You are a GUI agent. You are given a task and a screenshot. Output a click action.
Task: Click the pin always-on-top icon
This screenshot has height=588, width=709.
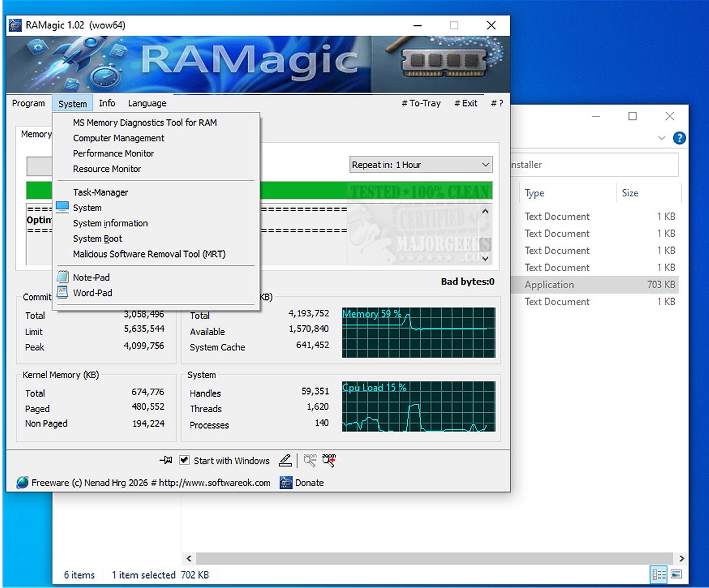pos(166,460)
